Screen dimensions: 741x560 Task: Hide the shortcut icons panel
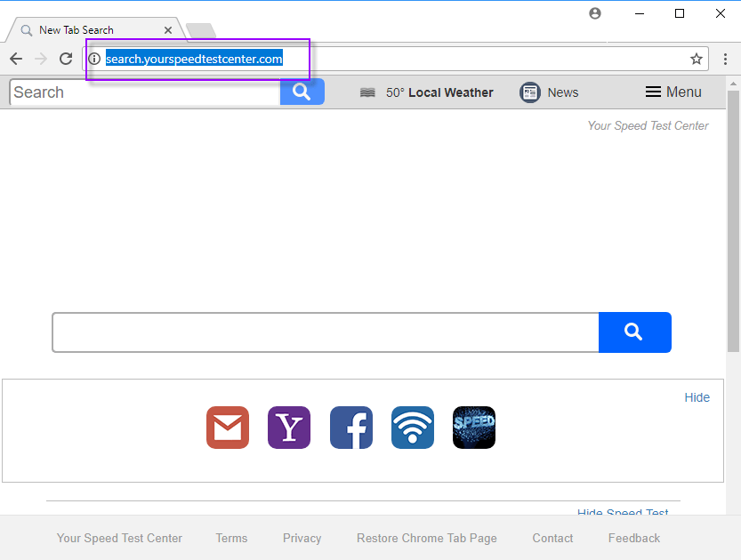[697, 397]
